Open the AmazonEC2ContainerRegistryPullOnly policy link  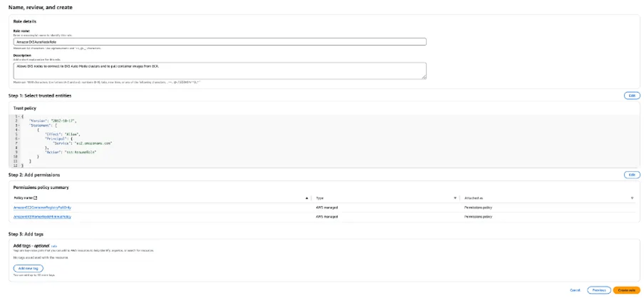42,208
